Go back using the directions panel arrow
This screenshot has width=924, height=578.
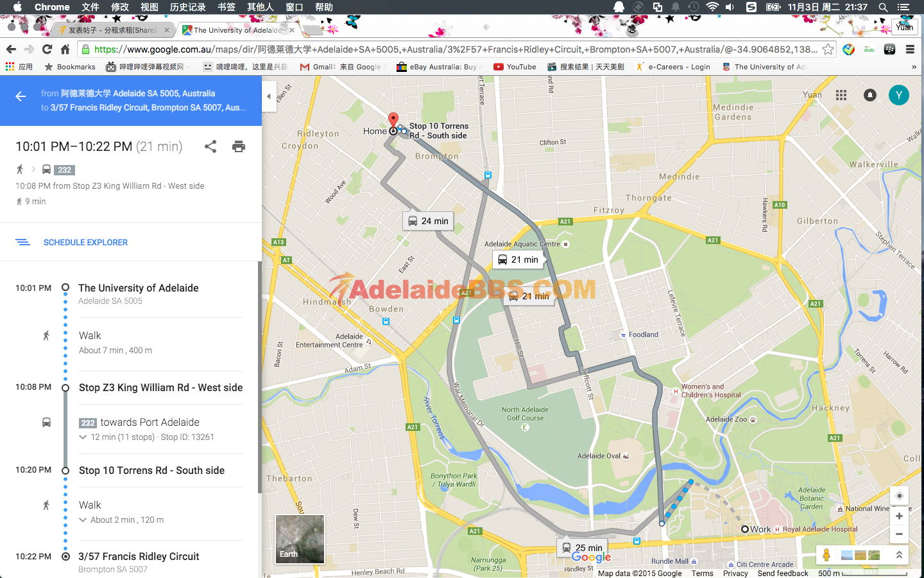tap(21, 96)
